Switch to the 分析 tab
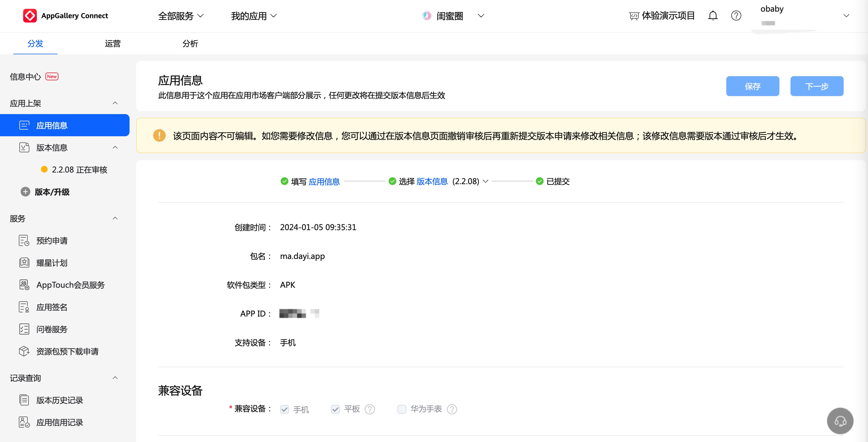Screen dimensions: 868x442 190,43
